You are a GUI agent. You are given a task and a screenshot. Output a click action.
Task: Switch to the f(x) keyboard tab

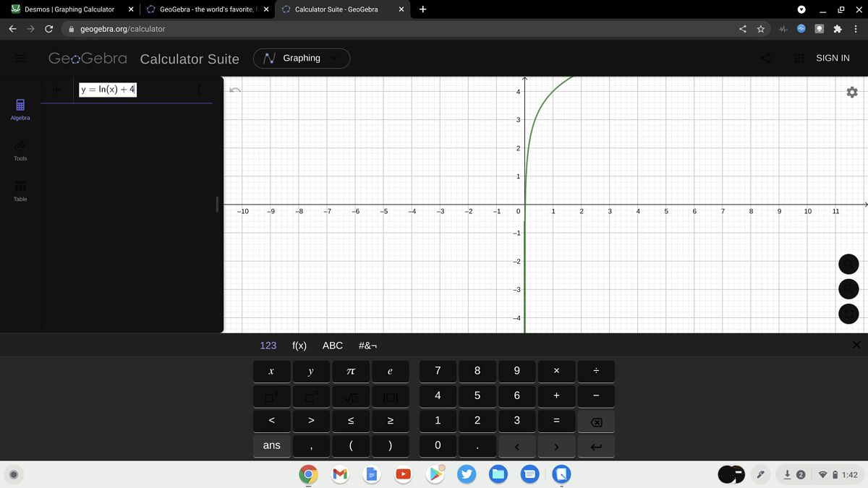click(299, 346)
